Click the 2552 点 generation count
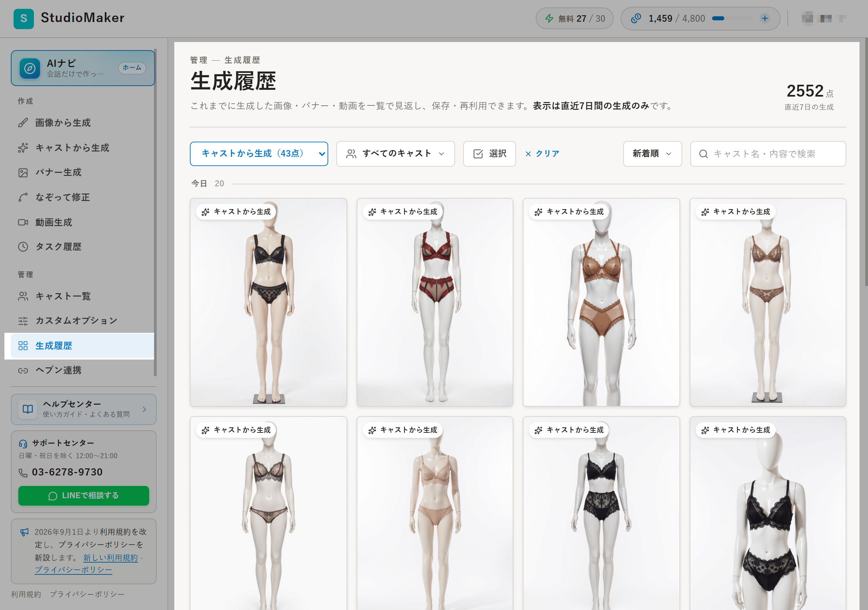 pyautogui.click(x=809, y=91)
